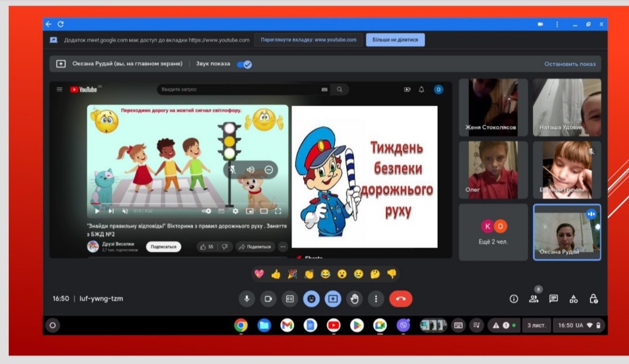The height and width of the screenshot is (364, 629).
Task: Click the 'Подписаться' button
Action: 164,247
